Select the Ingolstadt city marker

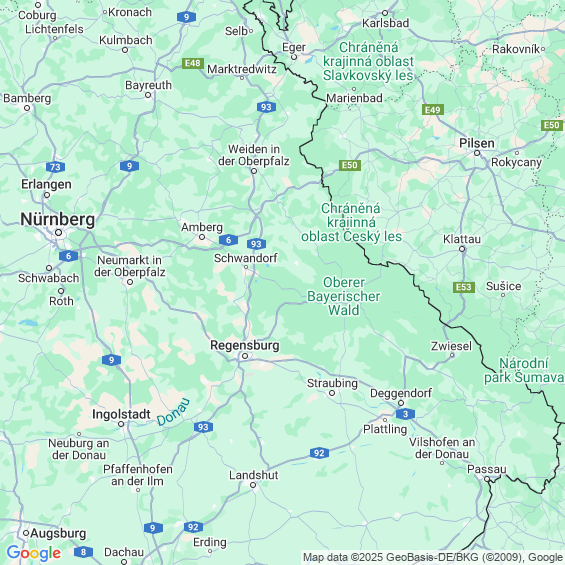pos(121,424)
